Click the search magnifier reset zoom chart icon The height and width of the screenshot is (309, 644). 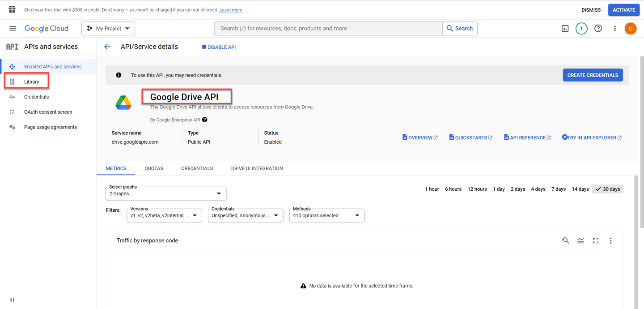[566, 240]
